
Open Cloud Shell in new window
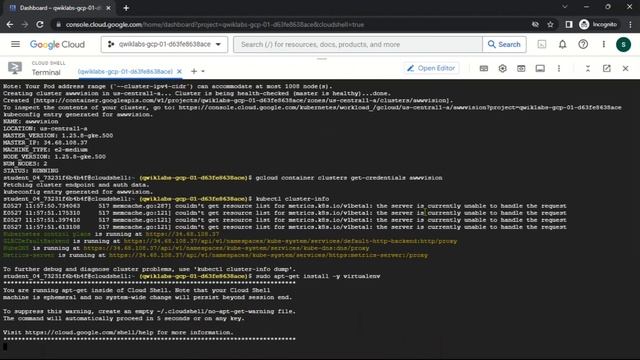click(x=607, y=69)
